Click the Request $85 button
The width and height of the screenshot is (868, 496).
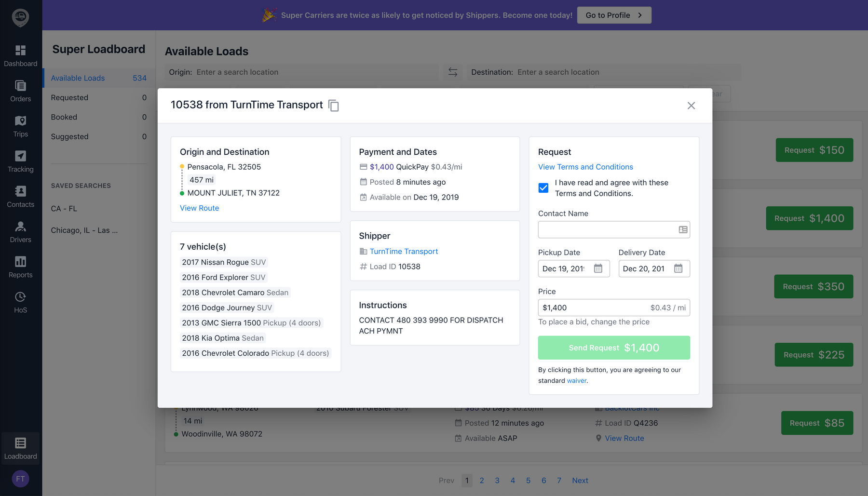click(817, 423)
